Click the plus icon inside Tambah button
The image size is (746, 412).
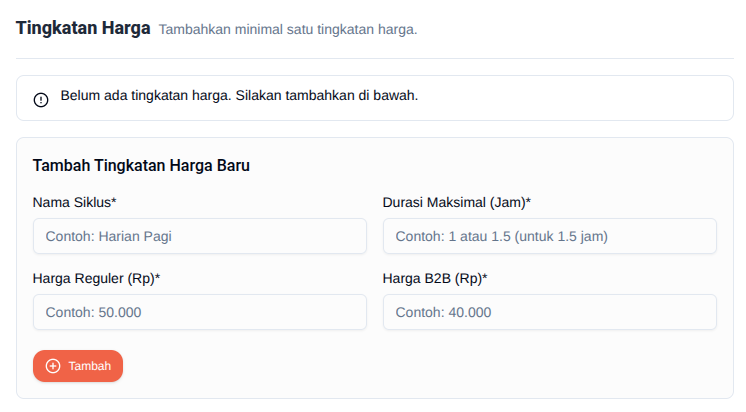pos(53,366)
